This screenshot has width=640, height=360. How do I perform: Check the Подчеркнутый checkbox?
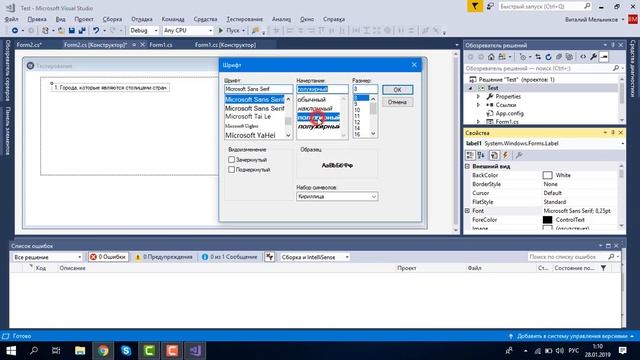231,169
